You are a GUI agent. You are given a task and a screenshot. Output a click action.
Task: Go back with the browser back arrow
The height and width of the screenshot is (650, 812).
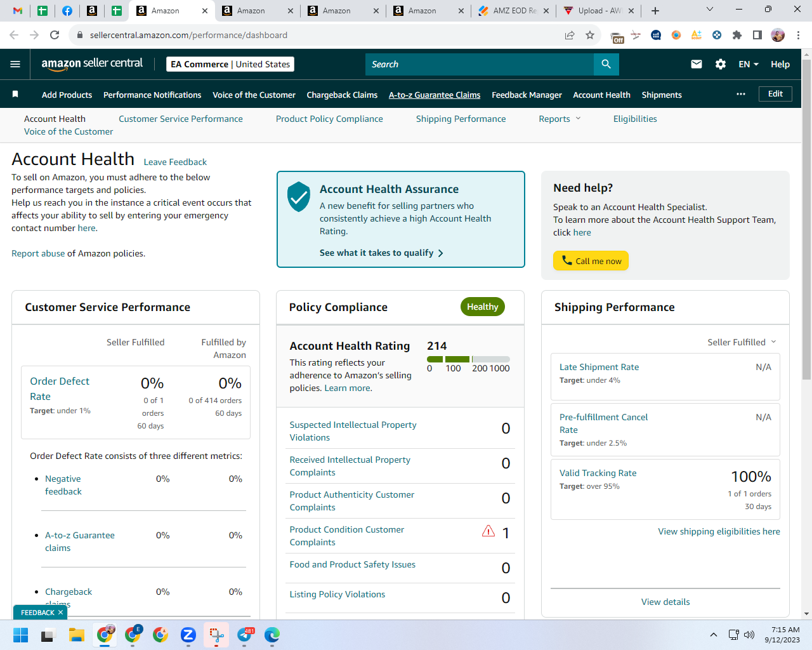(x=14, y=35)
